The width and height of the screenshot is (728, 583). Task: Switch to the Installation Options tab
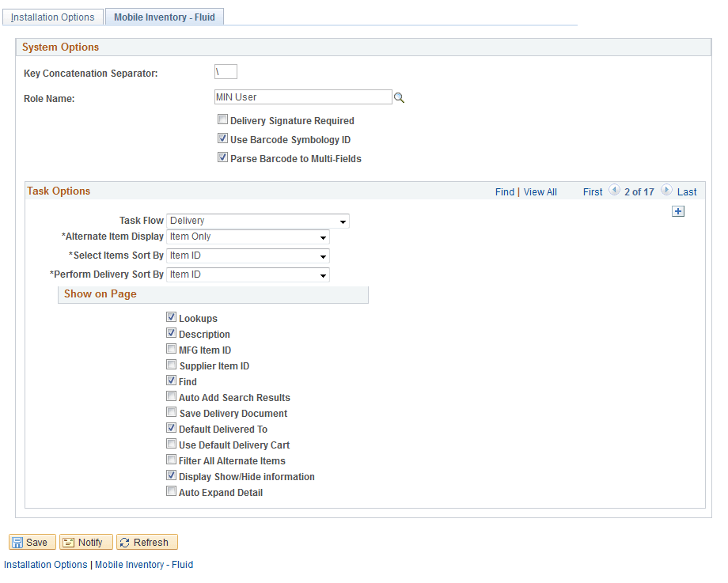pos(52,16)
